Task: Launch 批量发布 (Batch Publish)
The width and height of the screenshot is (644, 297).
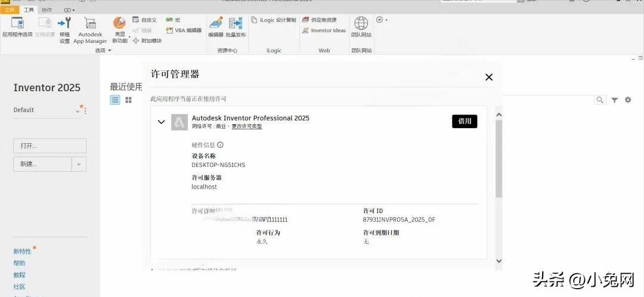Action: [236, 27]
